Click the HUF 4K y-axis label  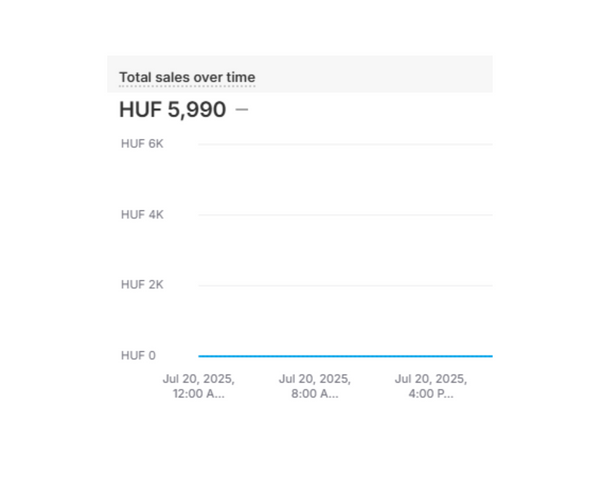(x=142, y=215)
